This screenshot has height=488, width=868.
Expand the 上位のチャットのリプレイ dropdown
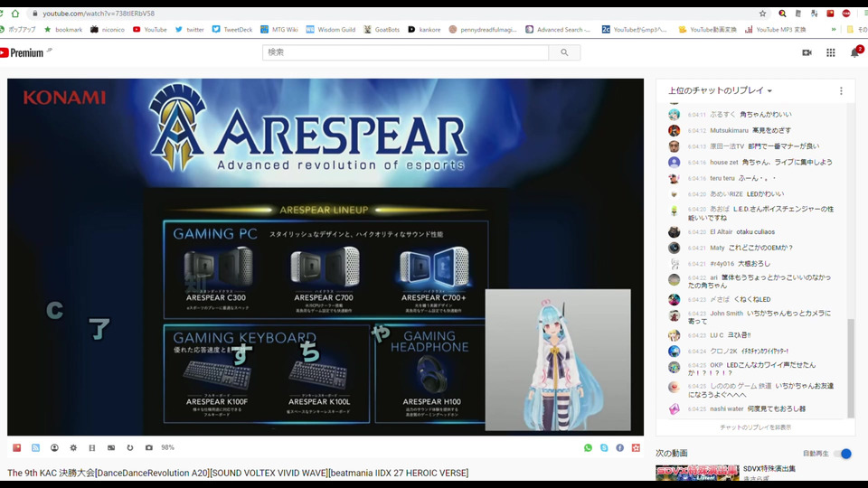tap(720, 90)
